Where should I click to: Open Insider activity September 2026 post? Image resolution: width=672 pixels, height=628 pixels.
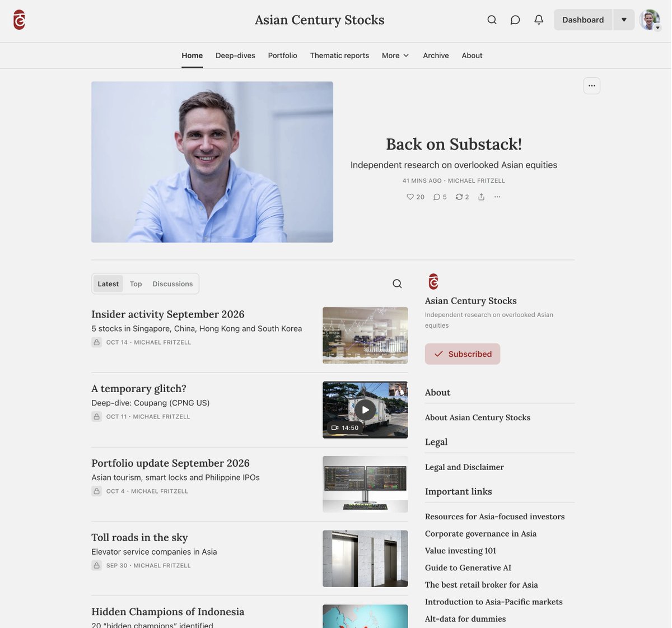point(168,314)
